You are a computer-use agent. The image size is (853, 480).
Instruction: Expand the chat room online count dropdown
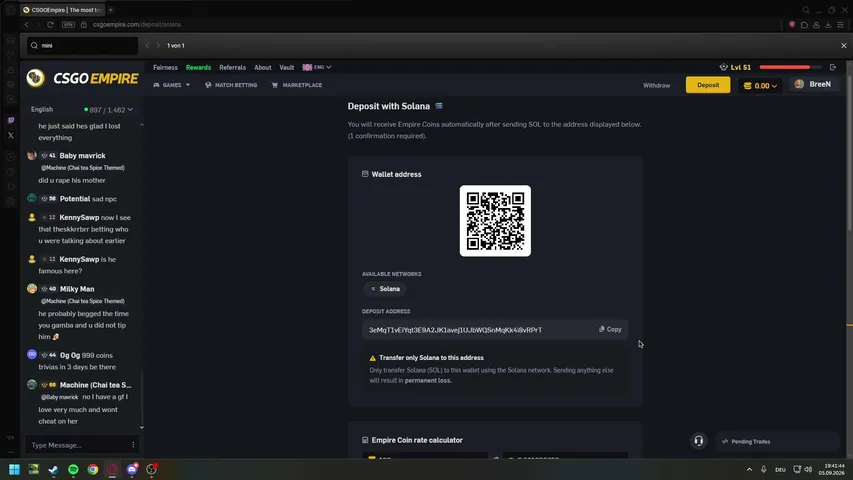[109, 109]
